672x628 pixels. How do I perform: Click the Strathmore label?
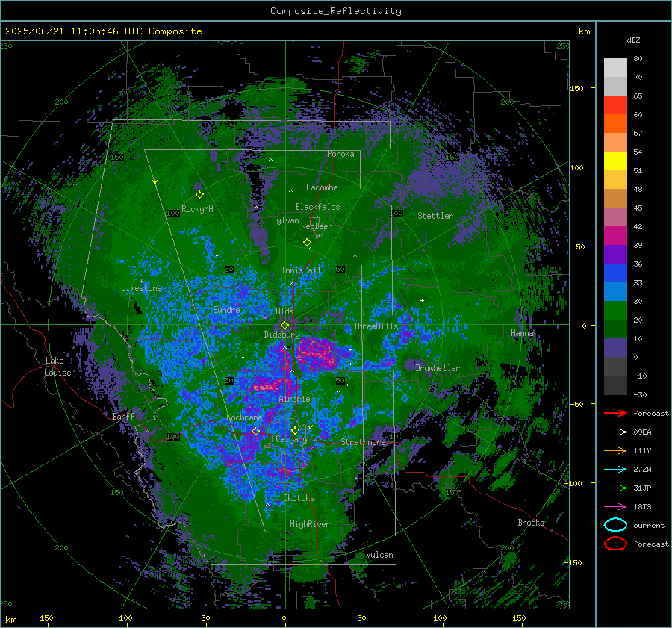(363, 442)
